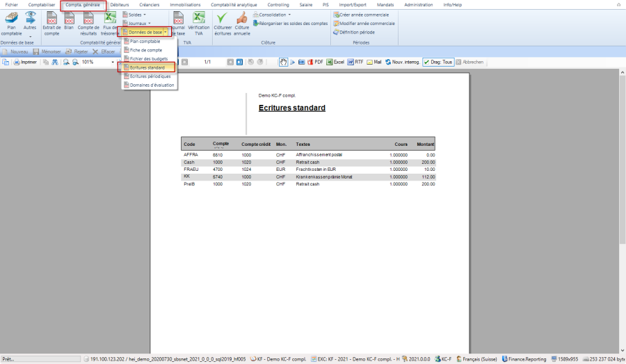
Task: Toggle the Drag: Tous checkbox
Action: 438,63
